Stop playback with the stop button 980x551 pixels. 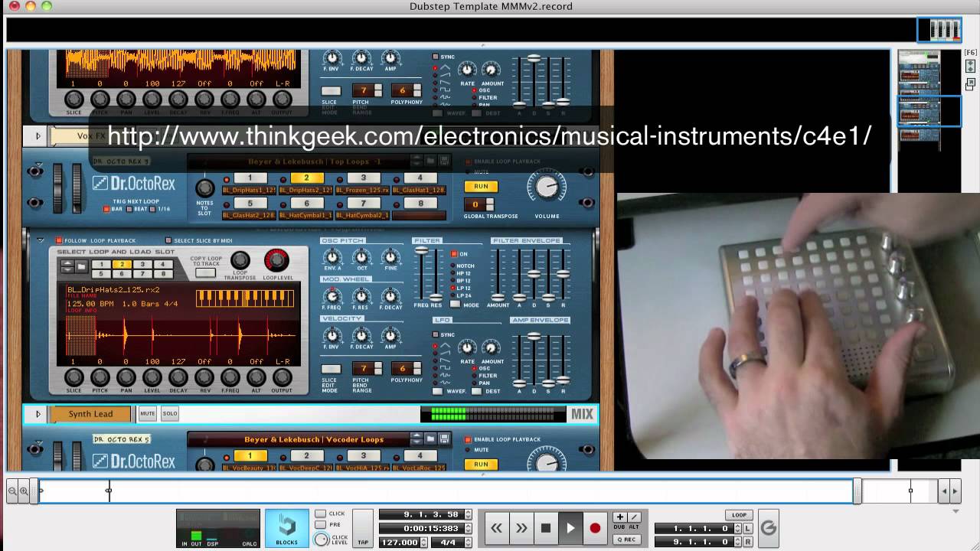[545, 528]
